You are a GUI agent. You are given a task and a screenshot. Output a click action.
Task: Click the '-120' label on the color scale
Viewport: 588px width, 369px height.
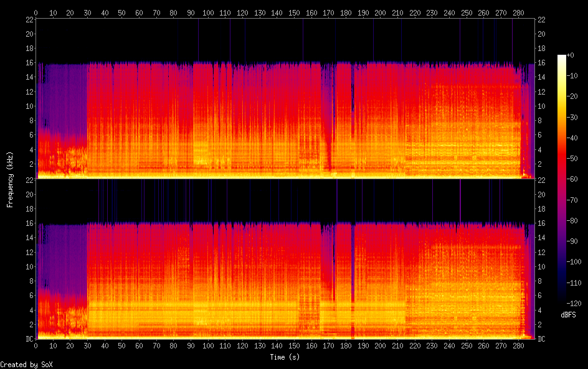(574, 304)
